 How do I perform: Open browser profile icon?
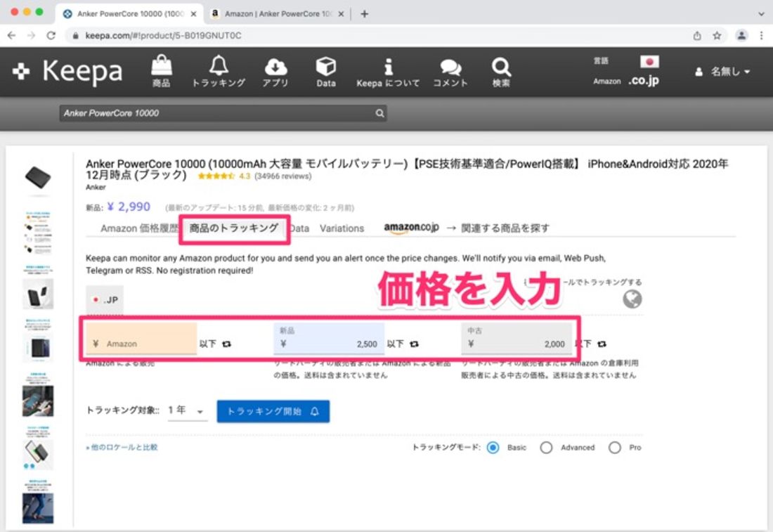(x=741, y=36)
